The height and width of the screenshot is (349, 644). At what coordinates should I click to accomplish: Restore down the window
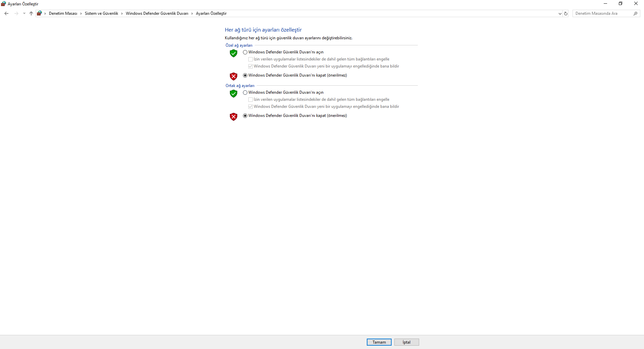(621, 4)
